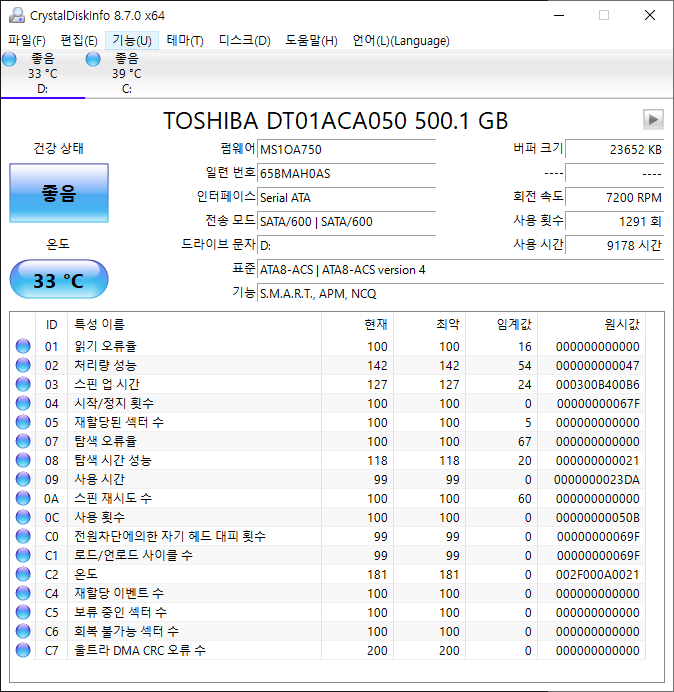
Task: Select the 울트라 DMA CRC 오류 수 row
Action: (x=328, y=650)
